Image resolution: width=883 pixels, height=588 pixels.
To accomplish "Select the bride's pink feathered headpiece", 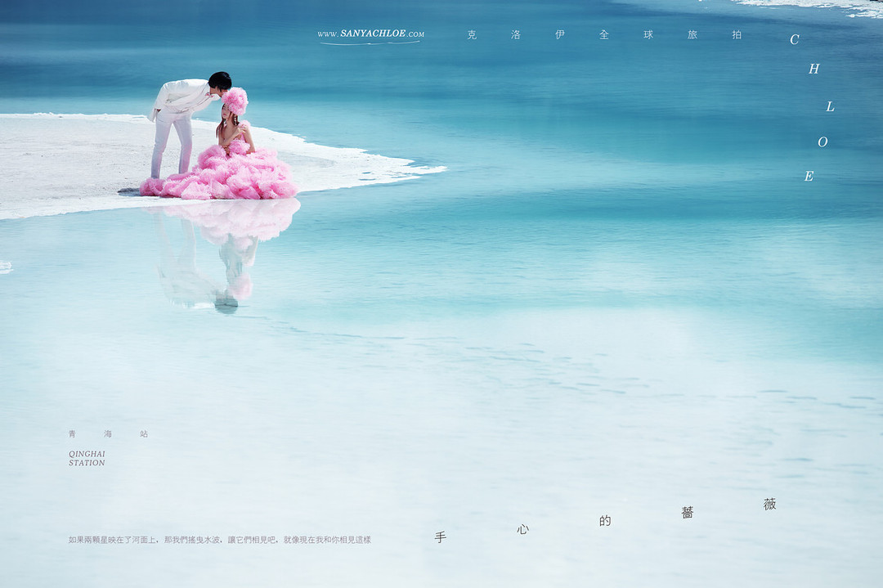I will click(x=235, y=101).
